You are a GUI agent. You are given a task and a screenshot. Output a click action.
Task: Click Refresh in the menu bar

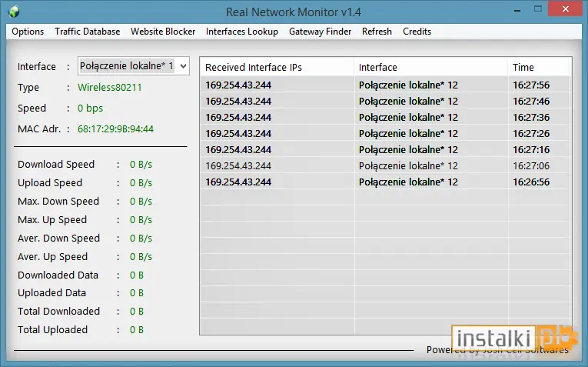377,32
